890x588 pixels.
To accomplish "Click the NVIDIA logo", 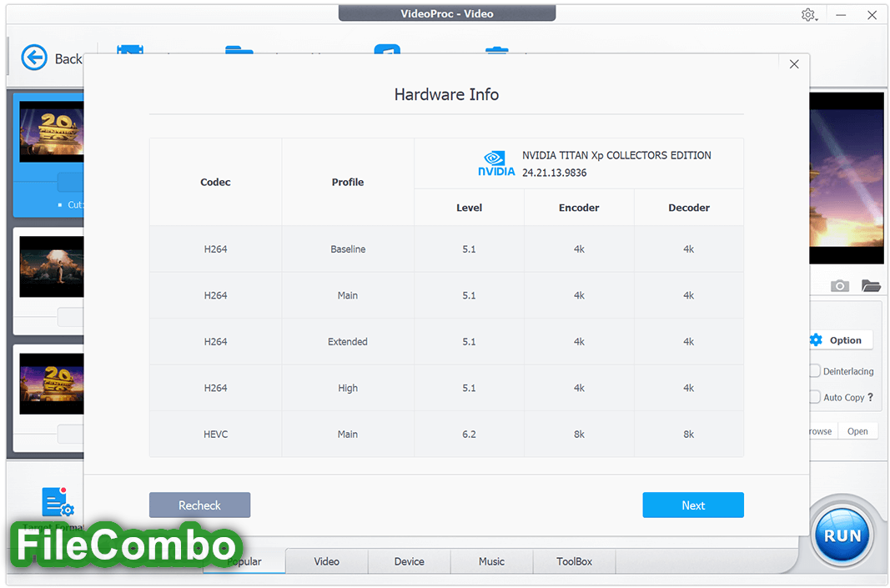I will pos(496,163).
